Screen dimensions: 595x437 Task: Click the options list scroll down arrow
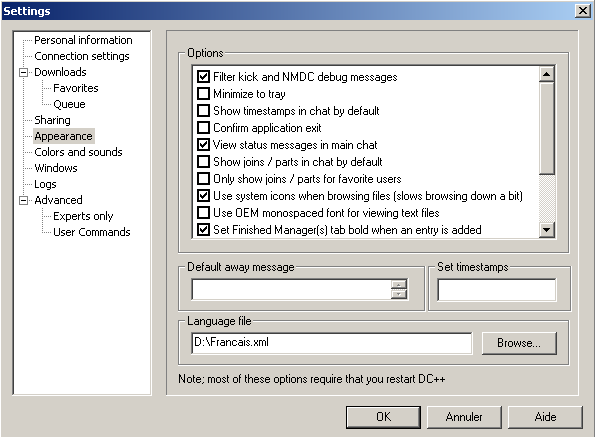pyautogui.click(x=547, y=230)
